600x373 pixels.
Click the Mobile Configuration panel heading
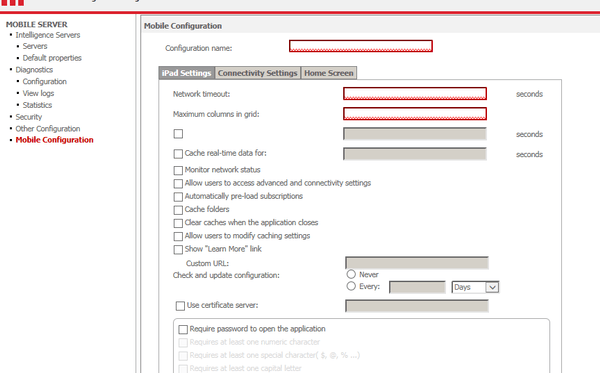tap(183, 26)
